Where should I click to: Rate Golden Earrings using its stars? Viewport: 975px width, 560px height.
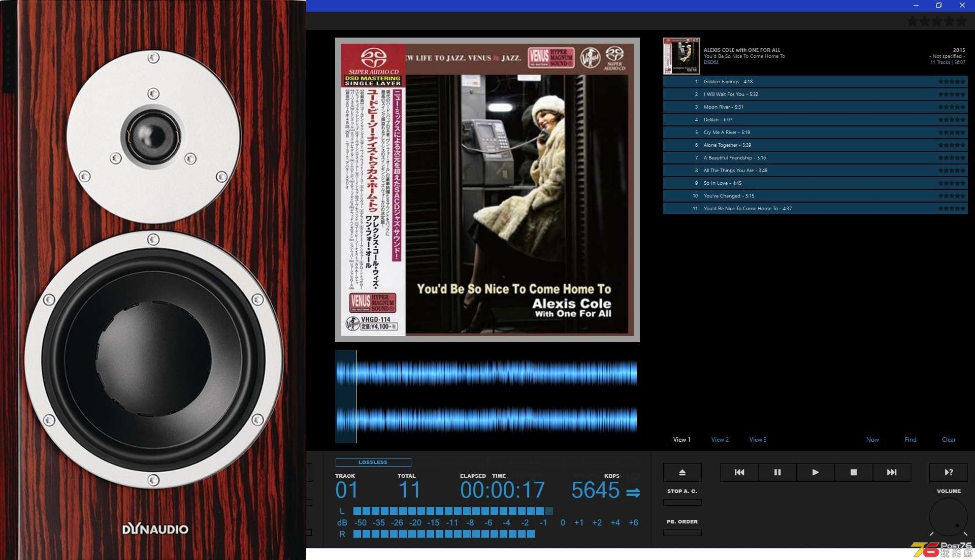click(952, 81)
